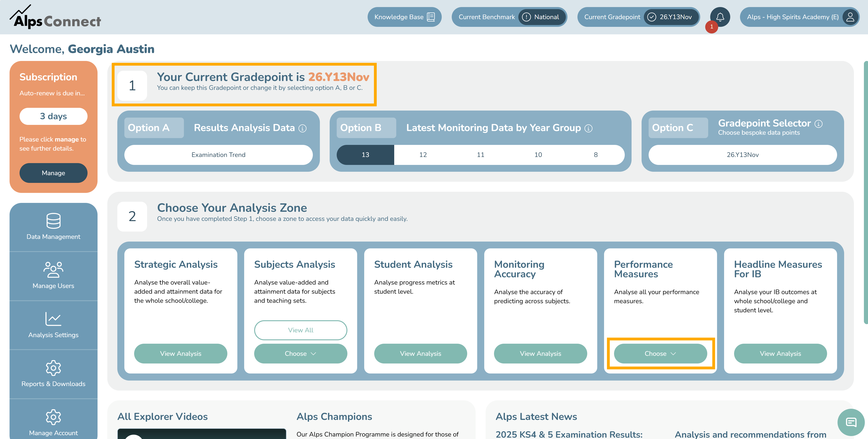
Task: Click View Analysis for Strategic Analysis
Action: click(x=181, y=354)
